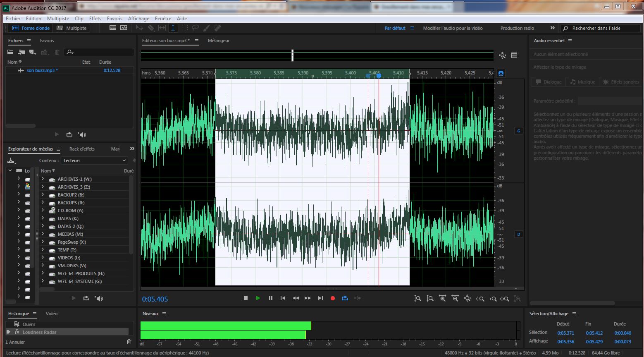Click the open file folder icon in Fichiers
644x357 pixels.
(x=11, y=52)
